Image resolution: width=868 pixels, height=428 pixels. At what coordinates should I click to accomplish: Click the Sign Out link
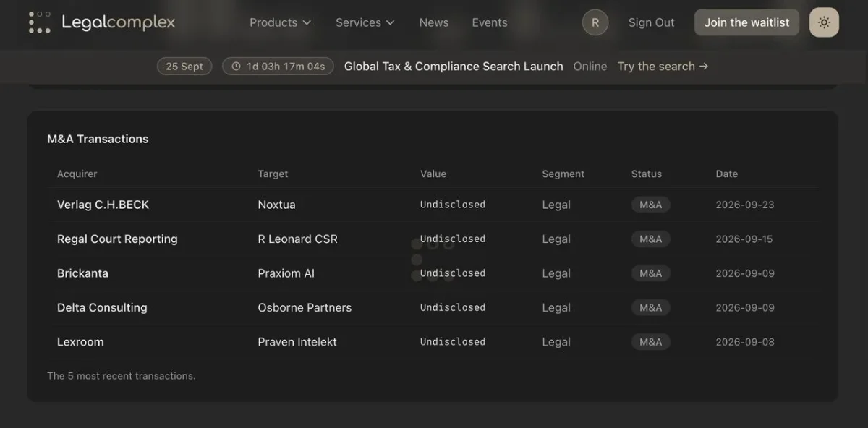pyautogui.click(x=651, y=22)
